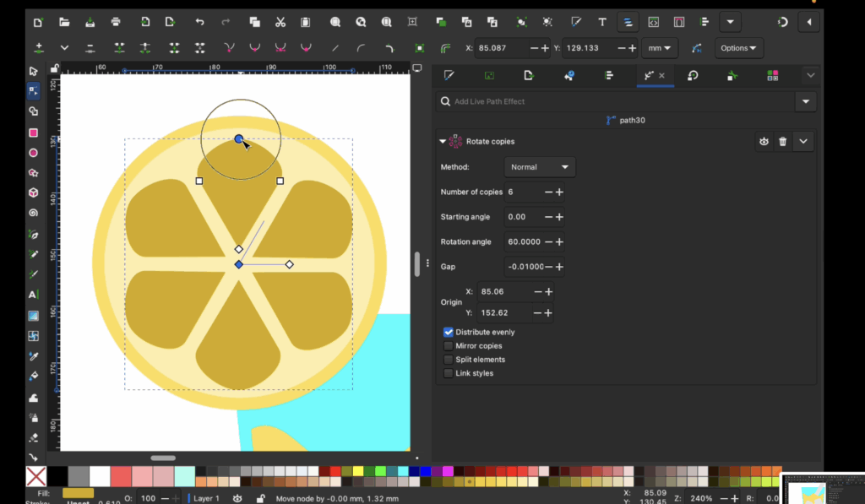This screenshot has width=865, height=504.
Task: Open the Layers and Objects icon
Action: (x=628, y=22)
